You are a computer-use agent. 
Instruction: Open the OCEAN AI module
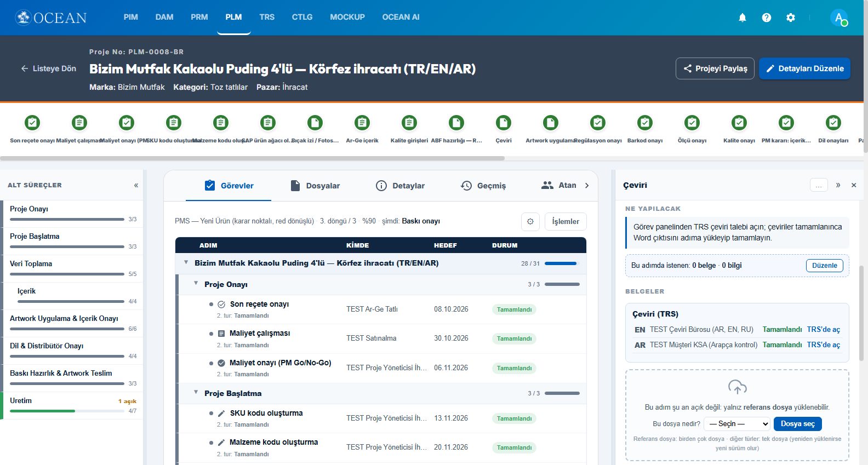pos(401,17)
